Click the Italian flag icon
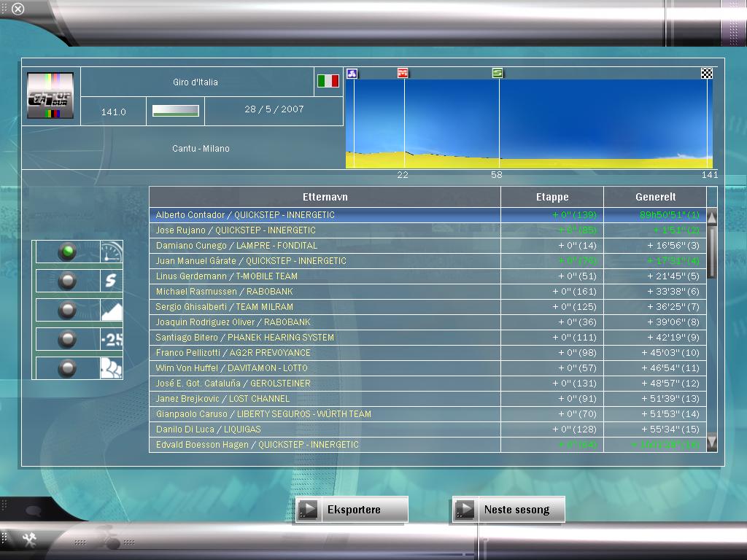Viewport: 747px width, 560px height. click(328, 81)
